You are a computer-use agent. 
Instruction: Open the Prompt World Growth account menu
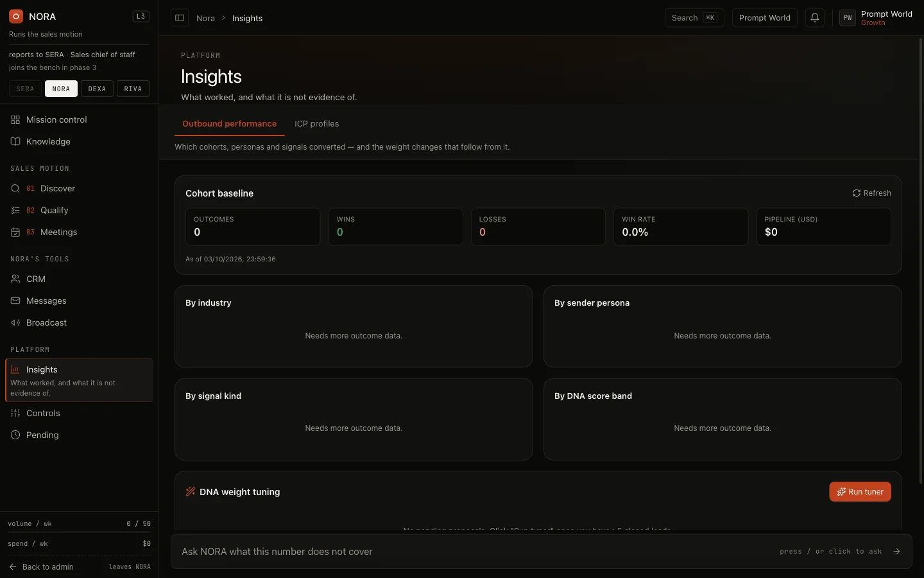coord(876,18)
